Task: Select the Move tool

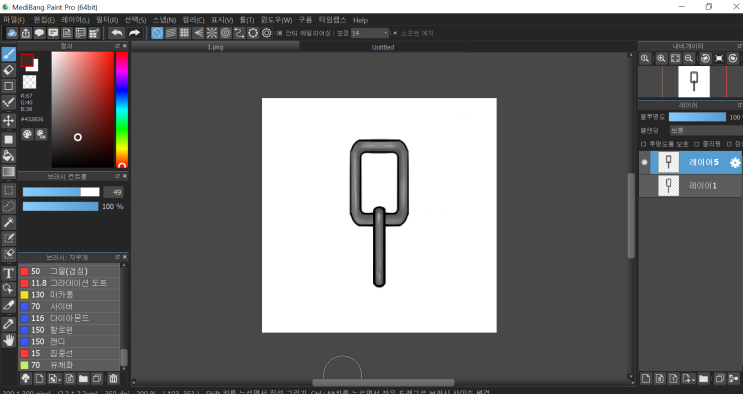Action: pyautogui.click(x=9, y=120)
